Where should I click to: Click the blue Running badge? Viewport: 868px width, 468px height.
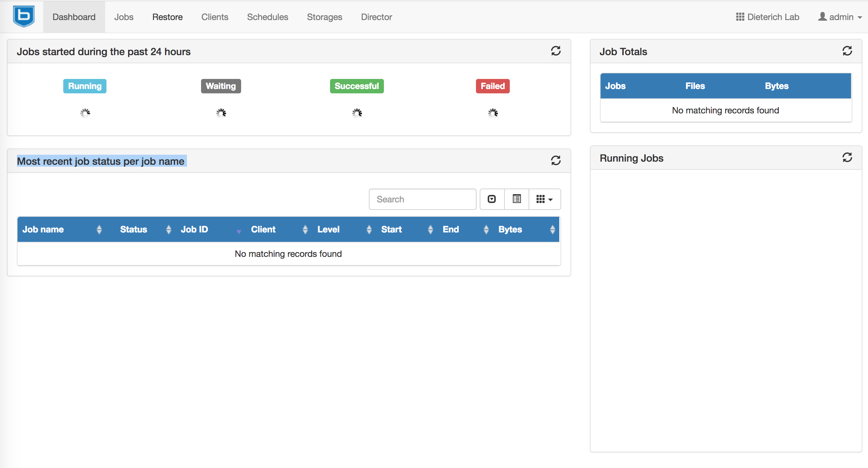pos(85,86)
